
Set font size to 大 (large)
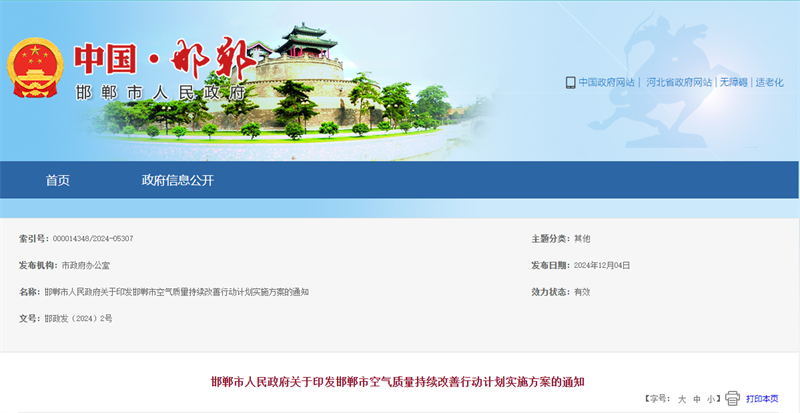pyautogui.click(x=682, y=399)
